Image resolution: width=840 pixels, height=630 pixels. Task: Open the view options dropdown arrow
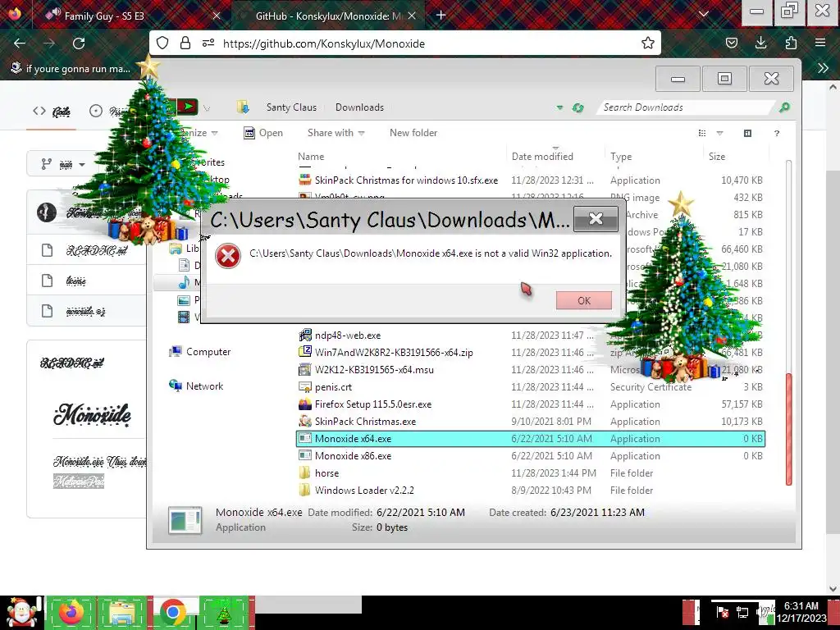click(x=719, y=133)
